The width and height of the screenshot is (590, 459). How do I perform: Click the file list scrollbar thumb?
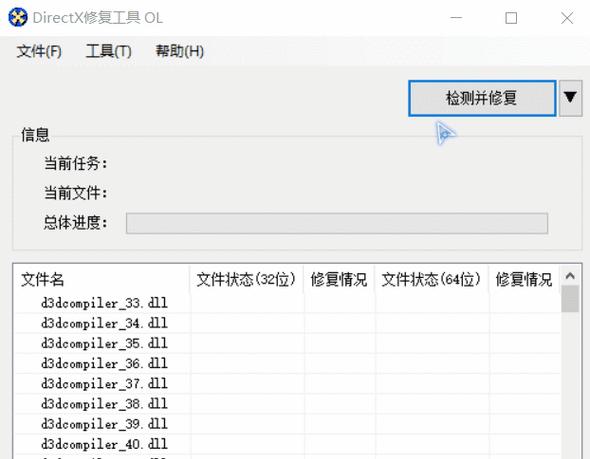(570, 299)
